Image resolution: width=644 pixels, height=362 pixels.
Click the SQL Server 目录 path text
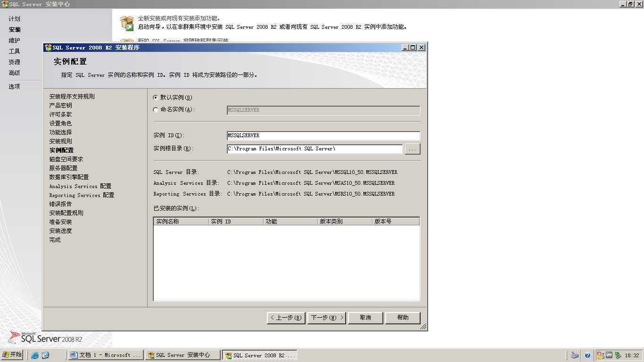(312, 172)
